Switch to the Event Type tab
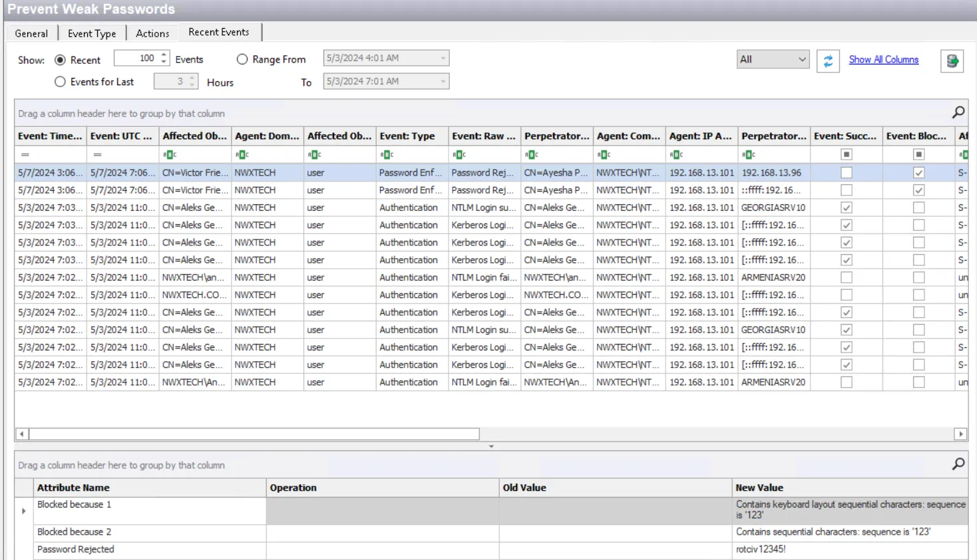Screen dimensions: 977x560 (x=92, y=33)
